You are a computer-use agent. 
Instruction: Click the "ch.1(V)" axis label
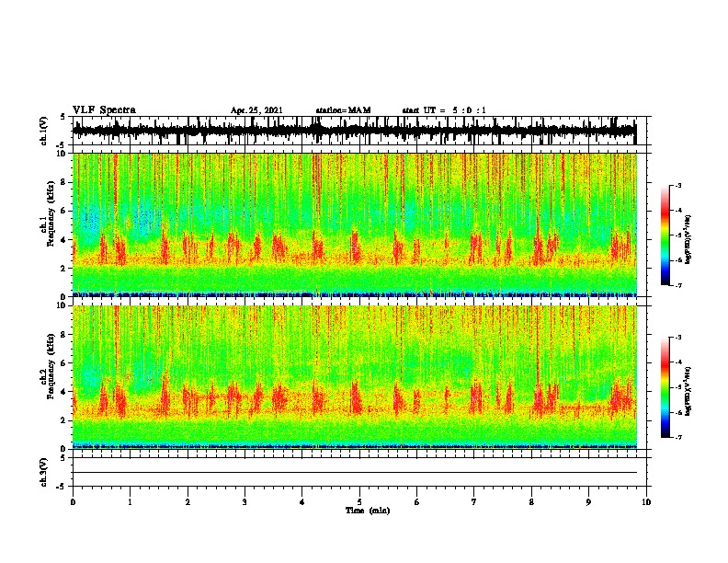coord(44,131)
